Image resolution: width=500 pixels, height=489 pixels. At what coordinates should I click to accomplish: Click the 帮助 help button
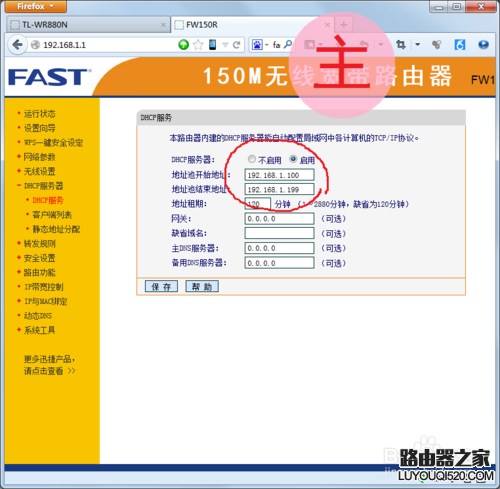tap(202, 286)
